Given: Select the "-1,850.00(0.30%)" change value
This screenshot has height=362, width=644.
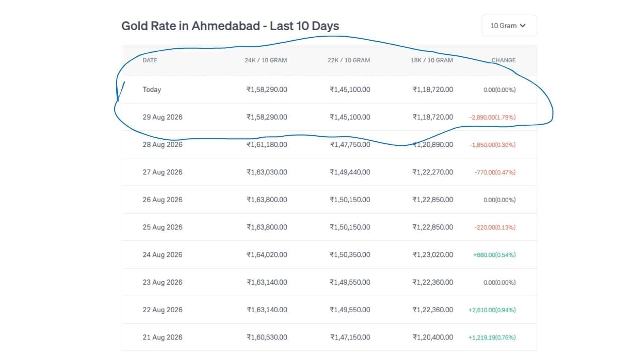Looking at the screenshot, I should click(x=493, y=145).
